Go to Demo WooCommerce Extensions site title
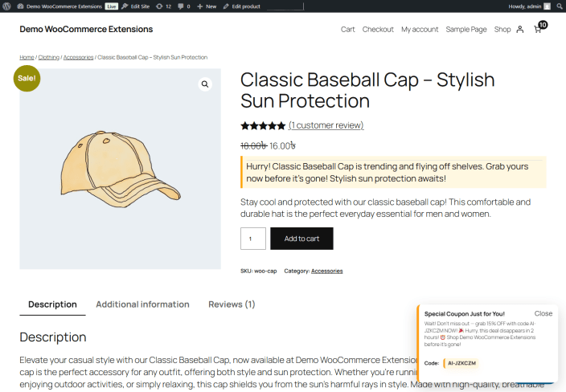The image size is (566, 392). [x=86, y=29]
